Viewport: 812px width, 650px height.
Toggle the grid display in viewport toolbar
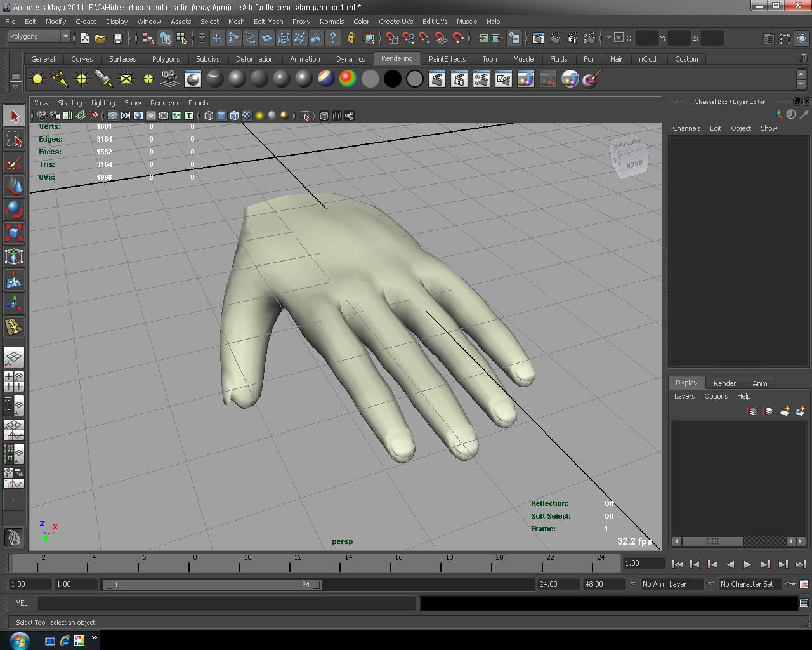[x=112, y=115]
